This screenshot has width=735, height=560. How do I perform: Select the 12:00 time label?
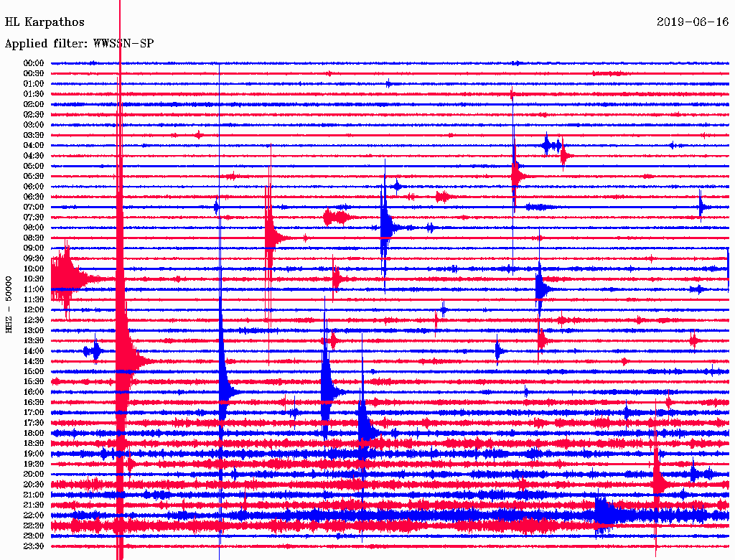[x=34, y=310]
